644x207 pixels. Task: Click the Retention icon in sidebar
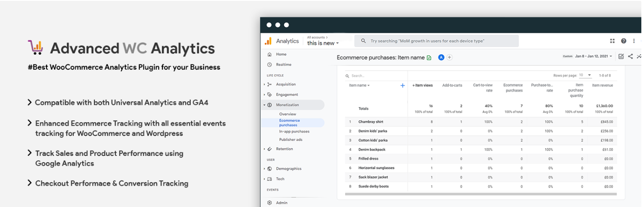269,149
